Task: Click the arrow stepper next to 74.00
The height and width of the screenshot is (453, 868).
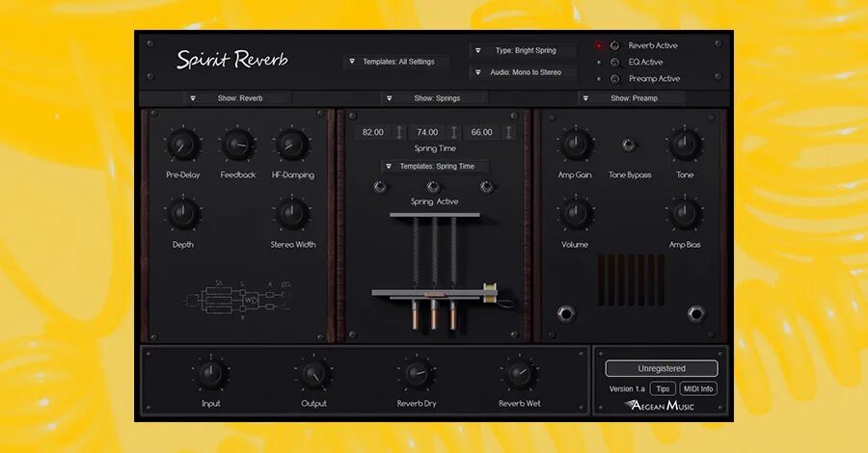Action: click(x=453, y=132)
